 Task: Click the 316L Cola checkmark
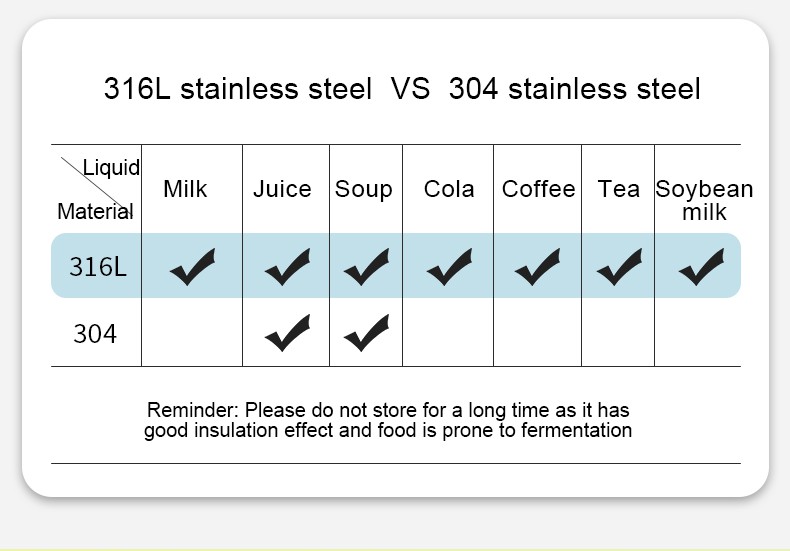pyautogui.click(x=449, y=266)
